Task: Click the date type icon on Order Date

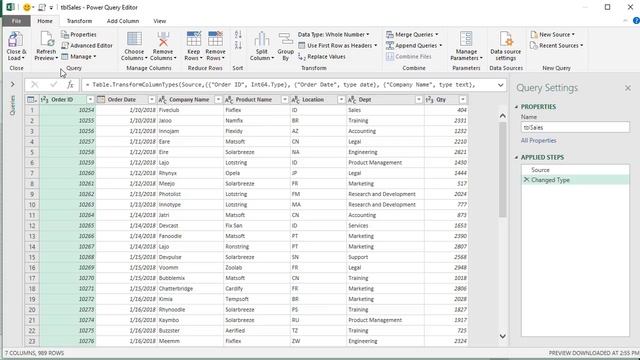Action: point(101,100)
